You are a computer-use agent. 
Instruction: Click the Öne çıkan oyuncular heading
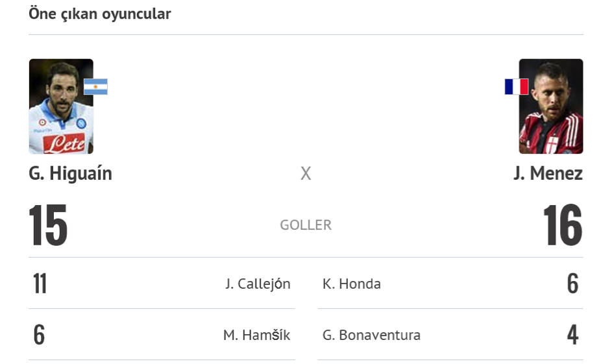tap(100, 14)
